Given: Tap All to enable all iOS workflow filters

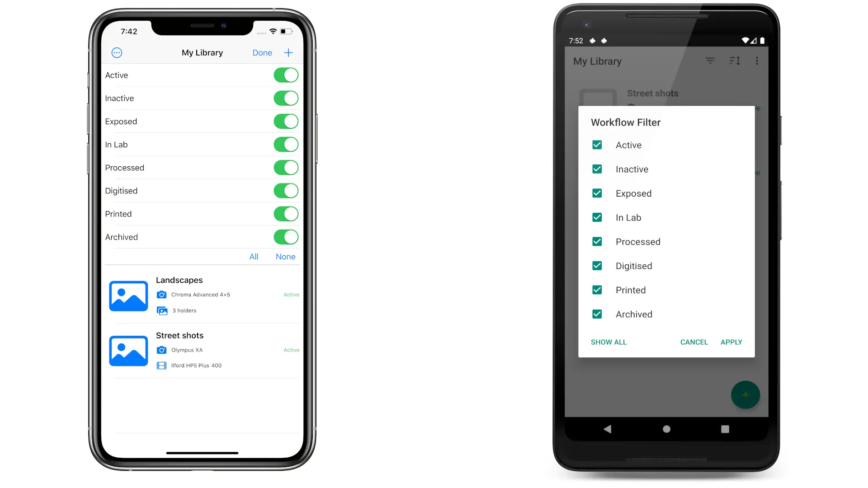Looking at the screenshot, I should [253, 257].
